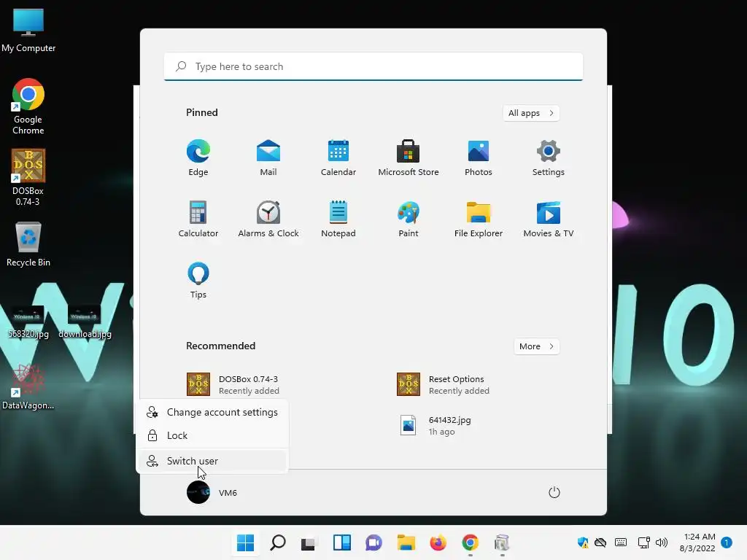Screen dimensions: 747x560
Task: Click the Type here to search field
Action: click(x=373, y=66)
